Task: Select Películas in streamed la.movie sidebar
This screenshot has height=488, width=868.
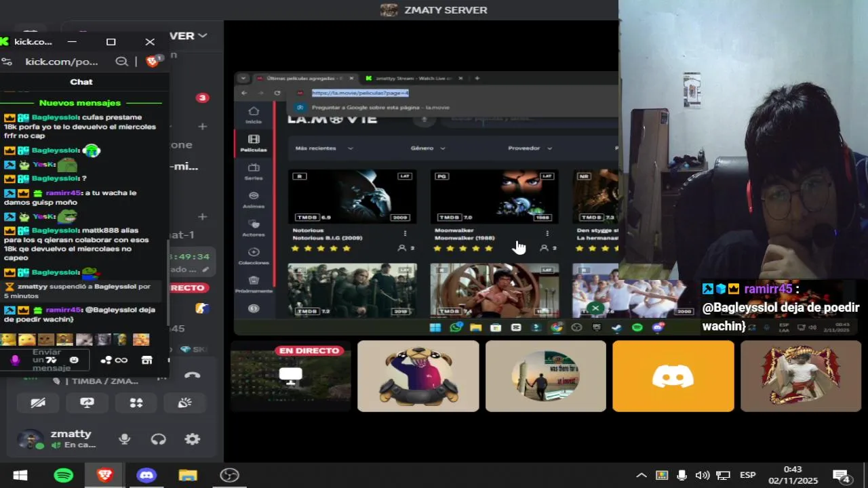Action: 254,143
